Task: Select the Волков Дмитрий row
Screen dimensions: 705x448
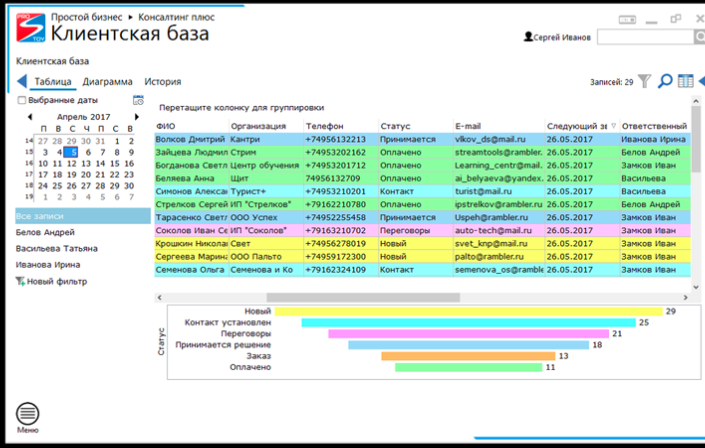Action: pyautogui.click(x=423, y=139)
